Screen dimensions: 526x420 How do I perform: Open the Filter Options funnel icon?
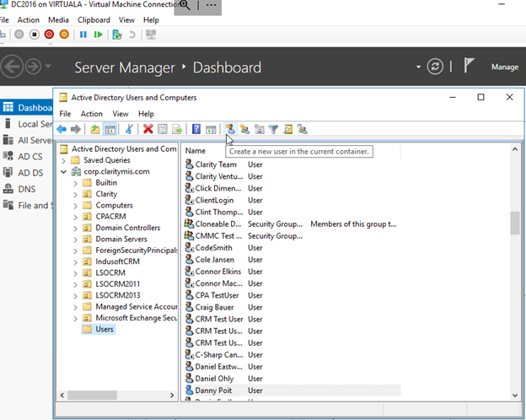point(273,129)
